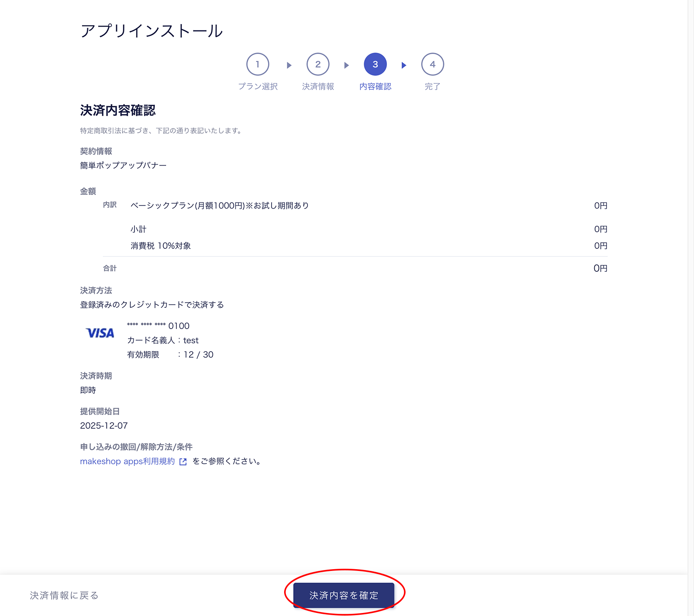
Task: Click the arrow between steps 2 and 3
Action: (346, 65)
